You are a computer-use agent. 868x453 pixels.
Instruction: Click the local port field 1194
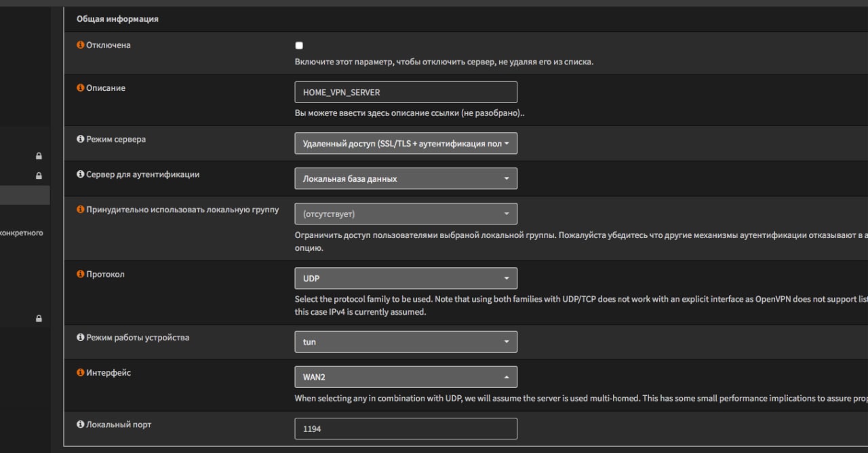(406, 429)
